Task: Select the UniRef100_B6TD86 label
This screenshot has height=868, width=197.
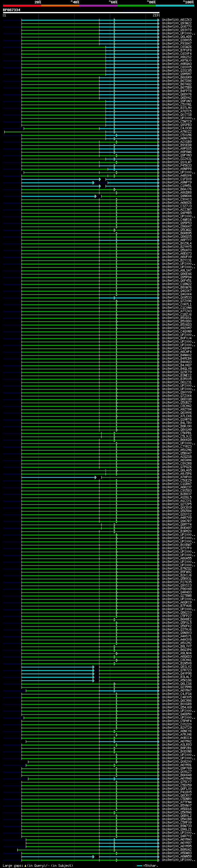Action: 177,81
